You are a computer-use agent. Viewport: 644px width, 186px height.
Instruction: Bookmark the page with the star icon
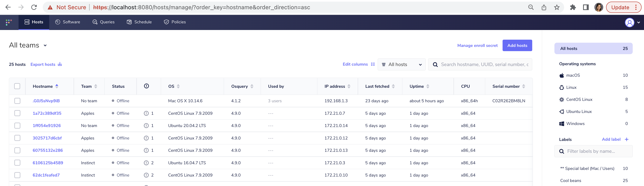557,7
